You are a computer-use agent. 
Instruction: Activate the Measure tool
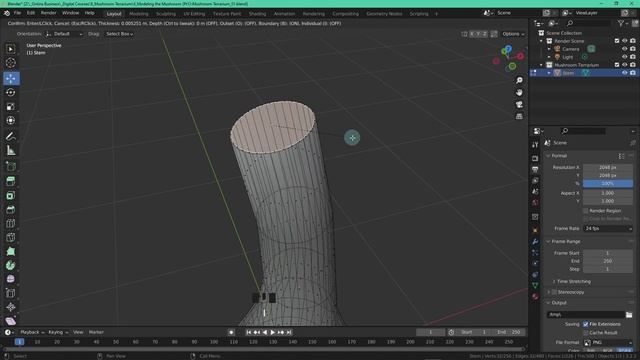(11, 151)
